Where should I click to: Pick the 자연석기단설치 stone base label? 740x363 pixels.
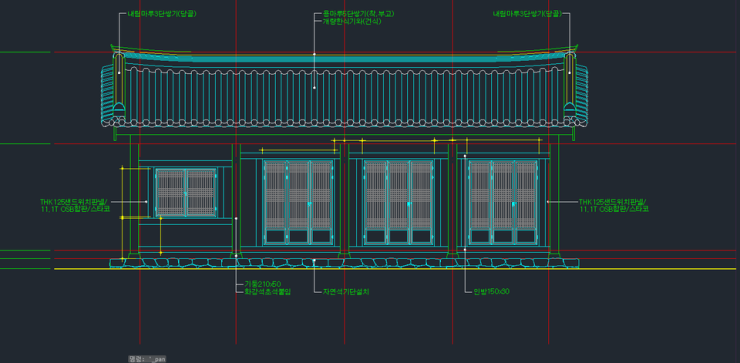tap(346, 292)
